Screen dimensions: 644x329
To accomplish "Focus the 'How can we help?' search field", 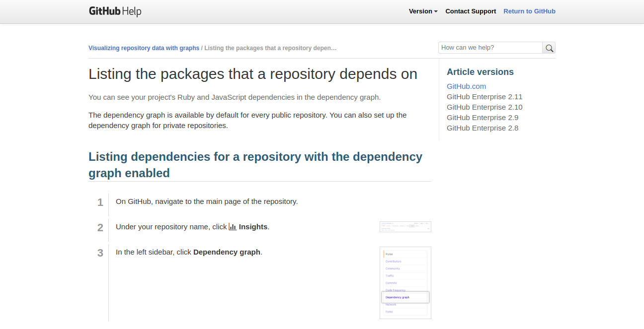I will pos(490,48).
